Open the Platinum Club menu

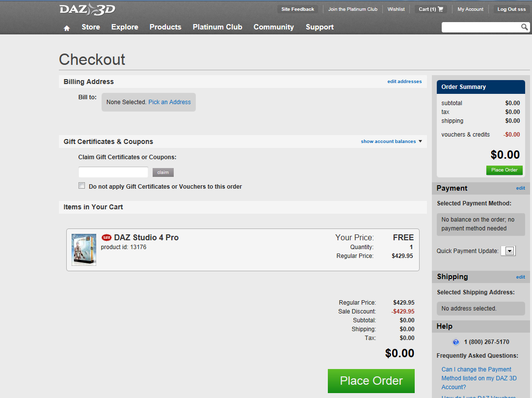click(x=217, y=27)
